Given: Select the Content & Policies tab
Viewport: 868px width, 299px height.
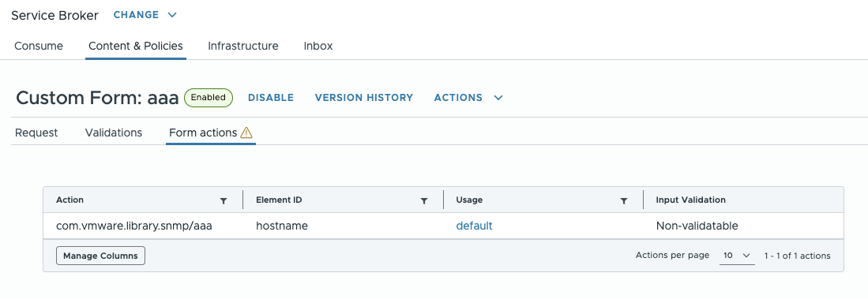Looking at the screenshot, I should 136,46.
